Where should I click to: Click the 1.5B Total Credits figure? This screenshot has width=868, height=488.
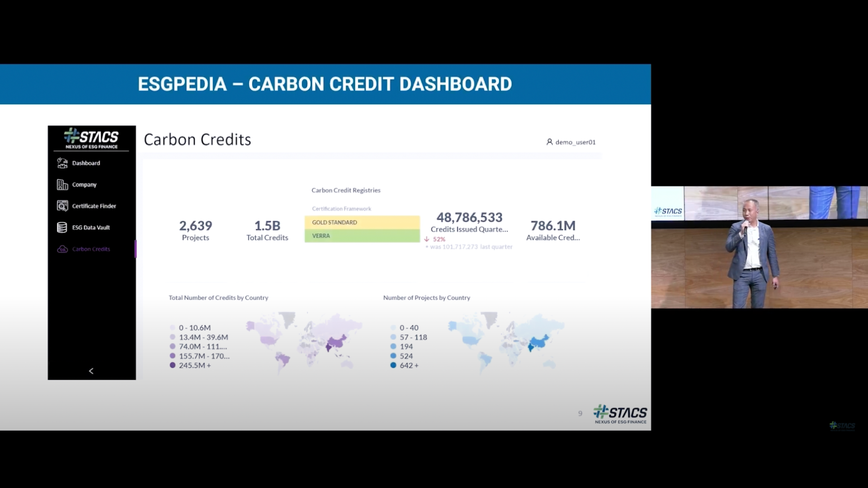[x=267, y=230]
